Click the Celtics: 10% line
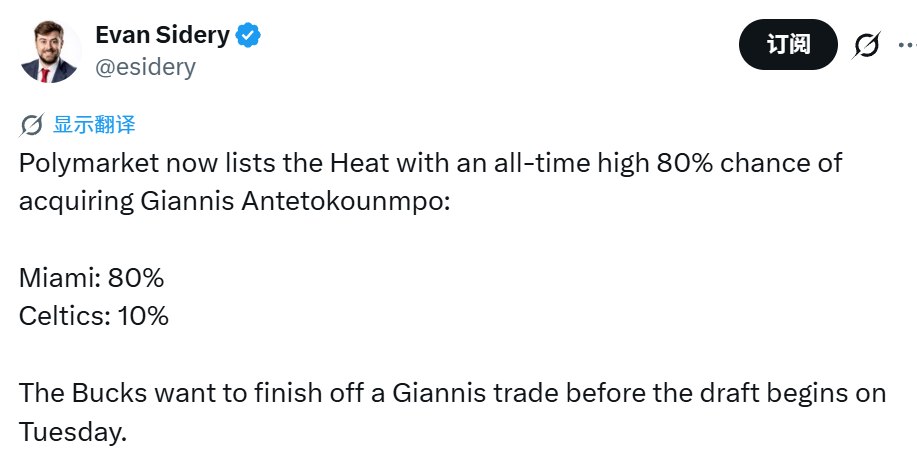 point(94,316)
